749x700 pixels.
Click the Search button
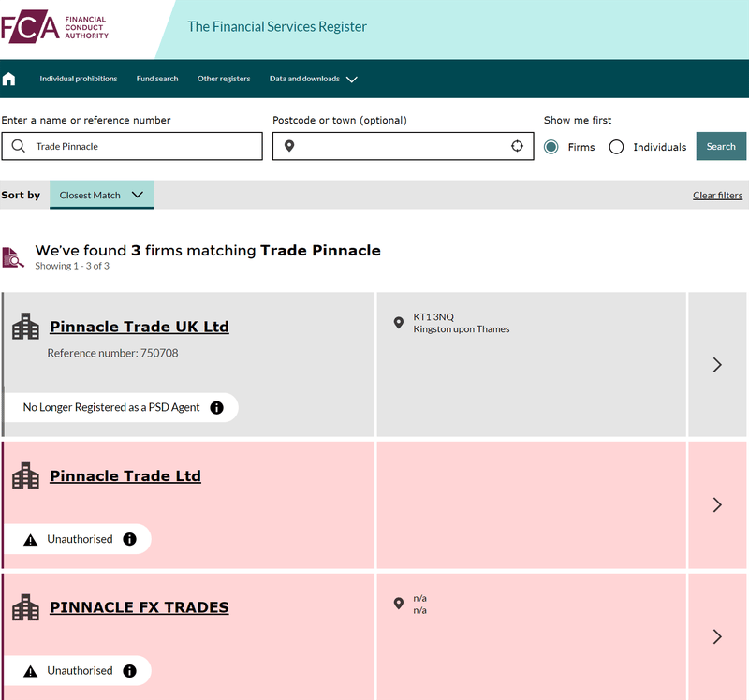tap(721, 146)
